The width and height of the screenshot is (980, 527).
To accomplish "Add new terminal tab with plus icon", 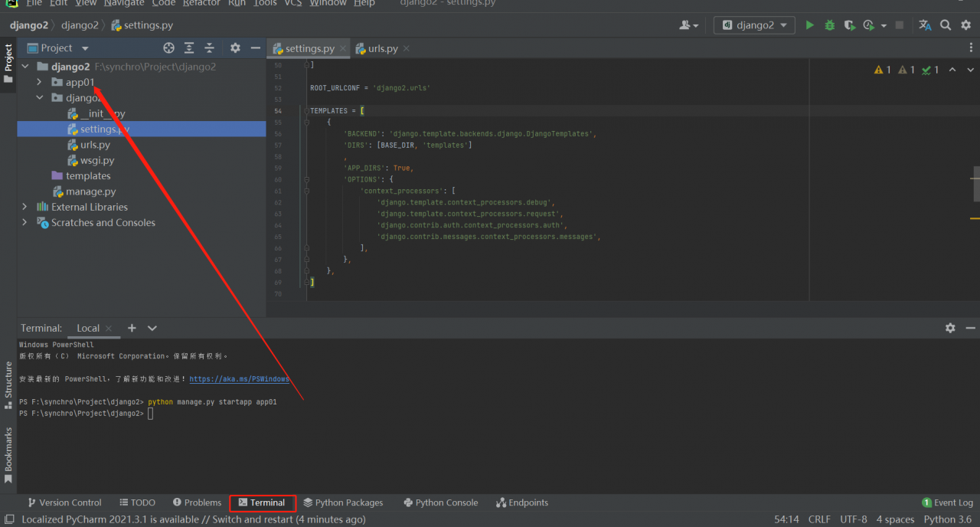I will tap(132, 328).
